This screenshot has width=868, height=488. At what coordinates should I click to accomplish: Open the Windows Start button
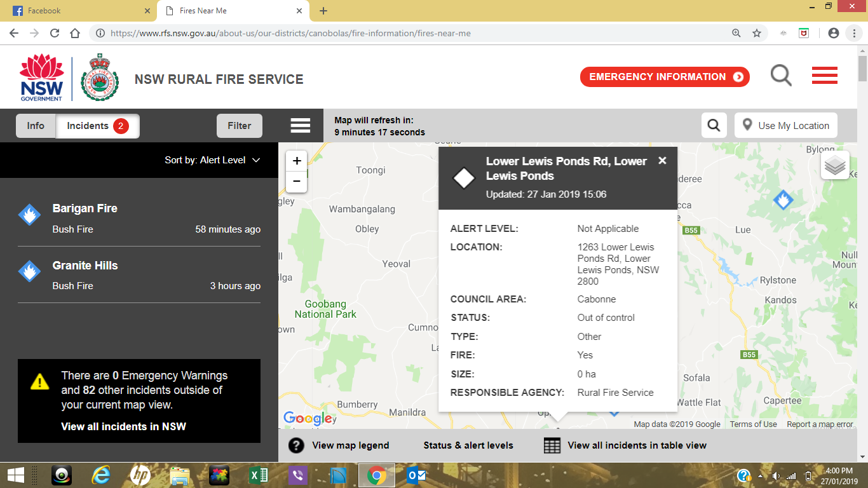[x=15, y=475]
